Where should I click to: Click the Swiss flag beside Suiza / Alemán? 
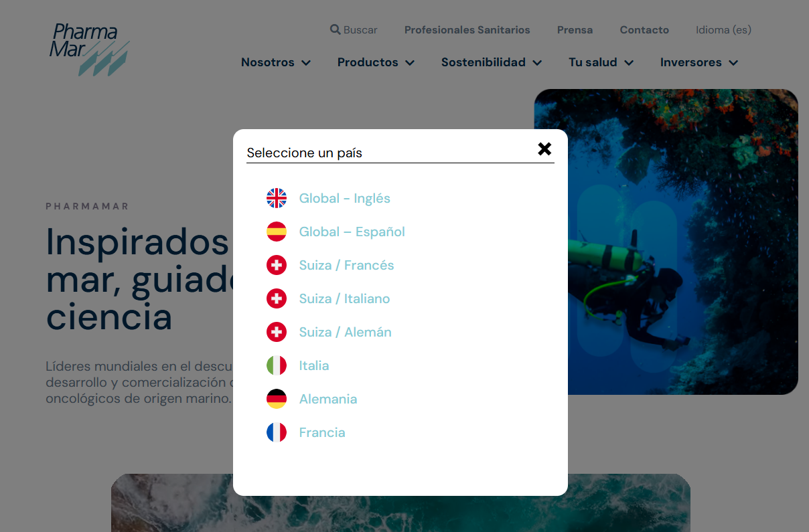pyautogui.click(x=277, y=332)
